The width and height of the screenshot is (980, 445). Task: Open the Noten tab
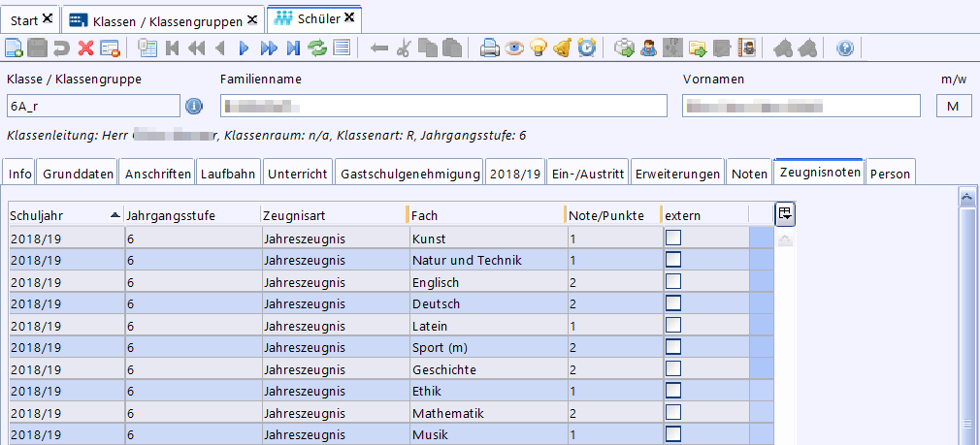749,175
